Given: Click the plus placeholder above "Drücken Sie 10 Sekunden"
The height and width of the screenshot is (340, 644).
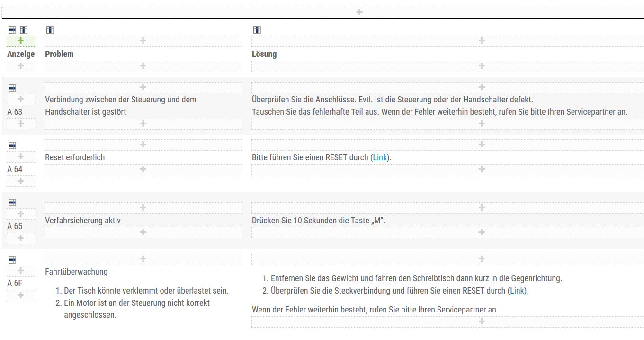Looking at the screenshot, I should 482,208.
